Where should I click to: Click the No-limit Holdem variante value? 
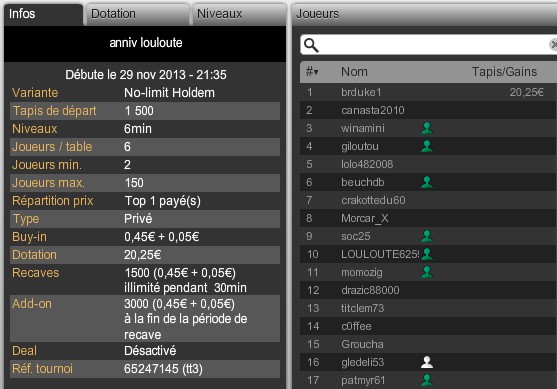coord(169,93)
